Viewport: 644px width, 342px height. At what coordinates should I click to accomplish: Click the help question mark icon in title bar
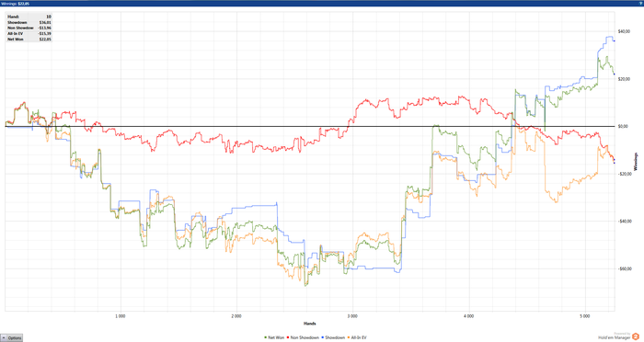pos(640,4)
